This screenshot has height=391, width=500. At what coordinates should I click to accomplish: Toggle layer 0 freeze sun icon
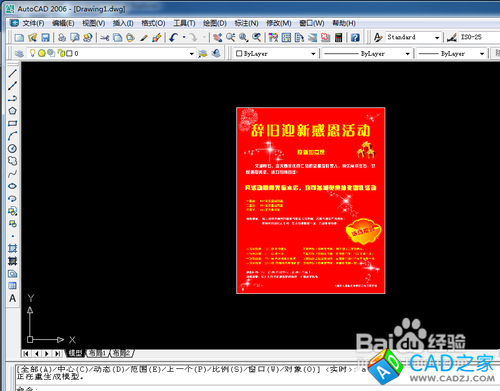pyautogui.click(x=42, y=53)
